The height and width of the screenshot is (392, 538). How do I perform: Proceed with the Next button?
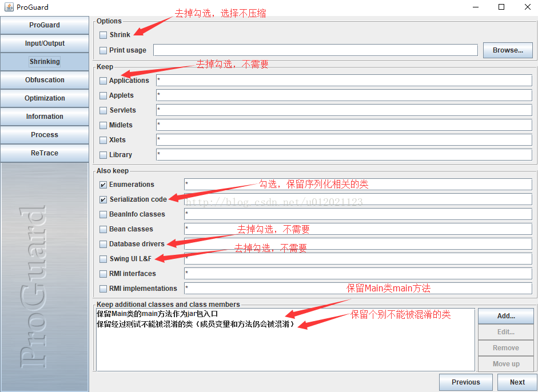click(x=517, y=382)
